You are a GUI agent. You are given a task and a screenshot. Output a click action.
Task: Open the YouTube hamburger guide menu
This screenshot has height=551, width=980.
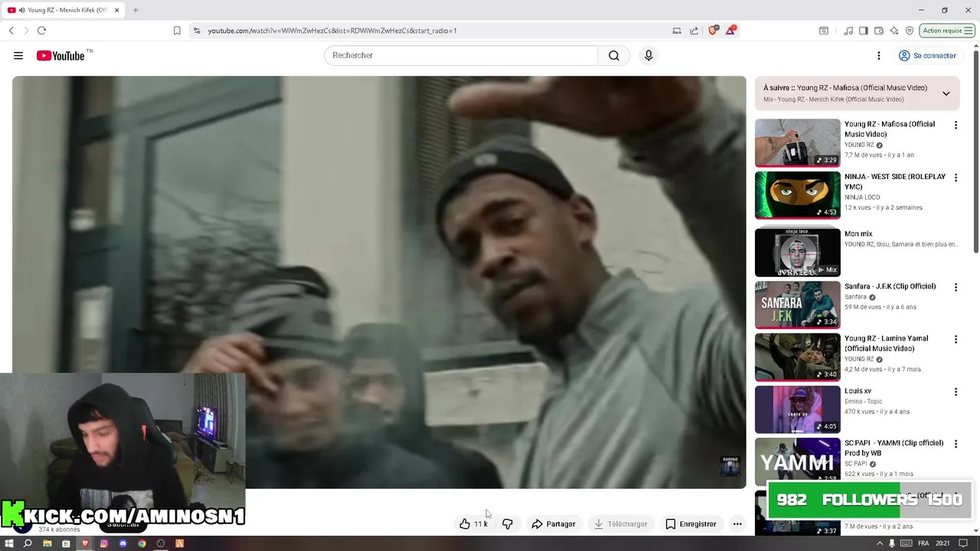tap(18, 56)
